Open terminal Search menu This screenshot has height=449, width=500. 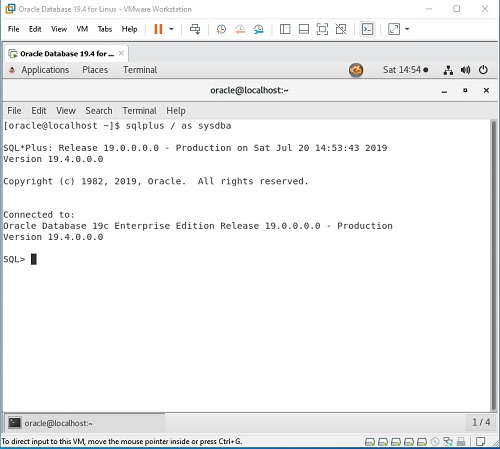coord(99,111)
